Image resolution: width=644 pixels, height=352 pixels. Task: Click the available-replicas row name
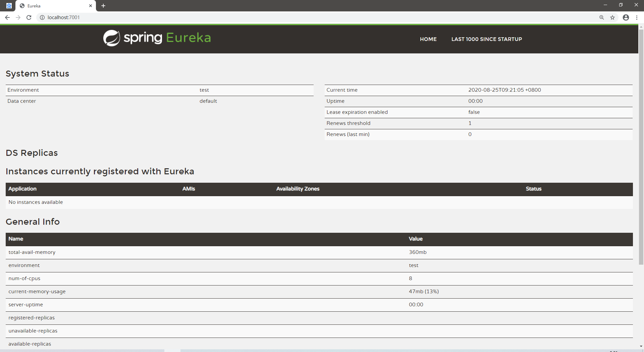30,344
